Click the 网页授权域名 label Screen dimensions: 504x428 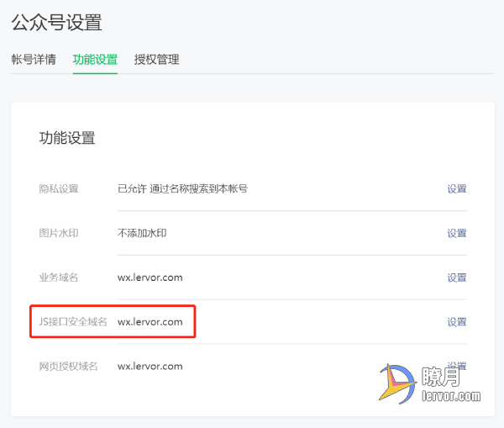pos(69,367)
